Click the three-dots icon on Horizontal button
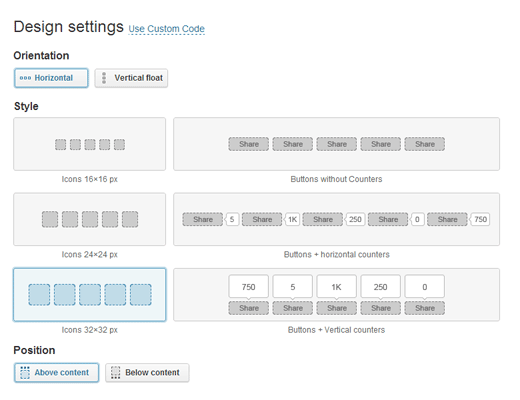520x400 pixels. (x=25, y=78)
